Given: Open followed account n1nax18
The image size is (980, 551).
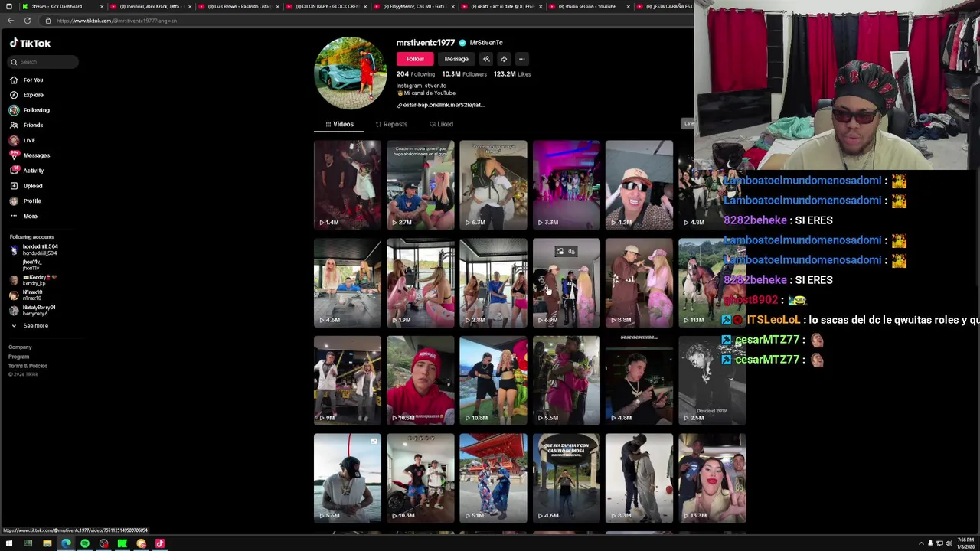Looking at the screenshot, I should point(31,295).
